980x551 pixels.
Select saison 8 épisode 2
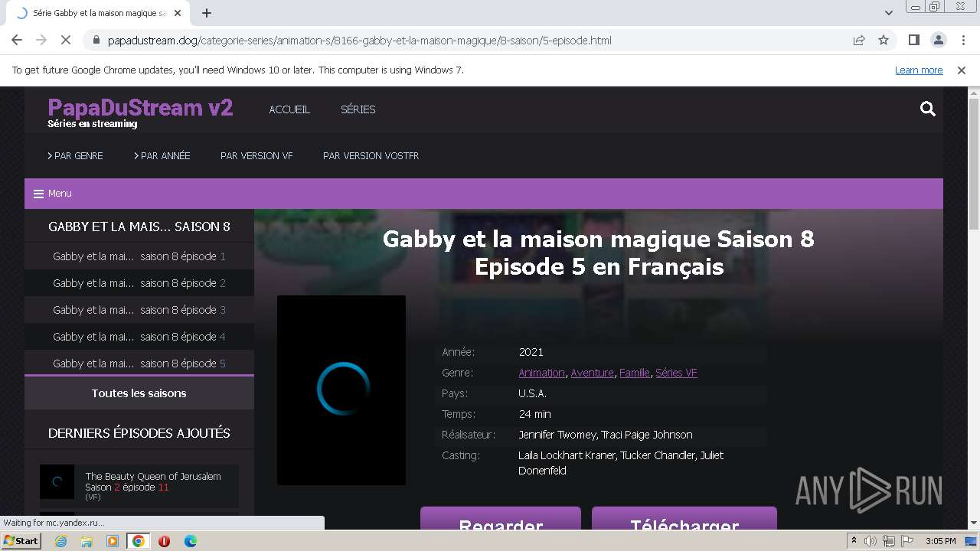[x=139, y=283]
